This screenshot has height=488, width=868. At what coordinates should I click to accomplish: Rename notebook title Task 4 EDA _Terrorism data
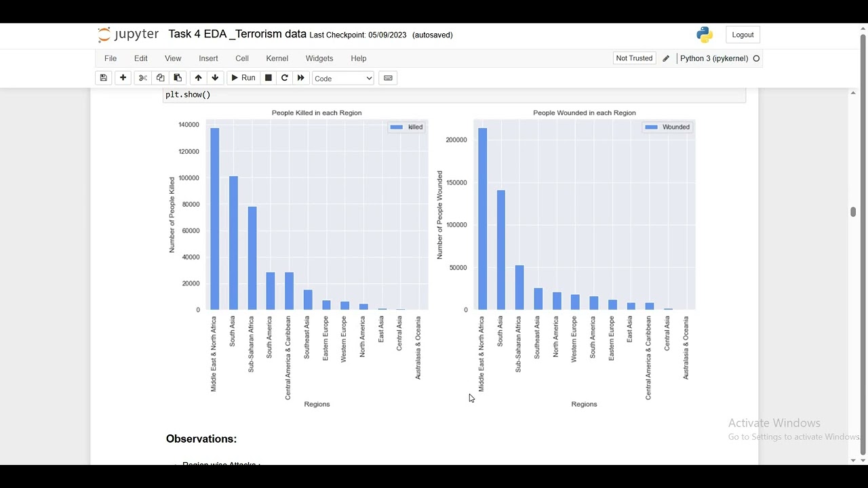point(237,34)
